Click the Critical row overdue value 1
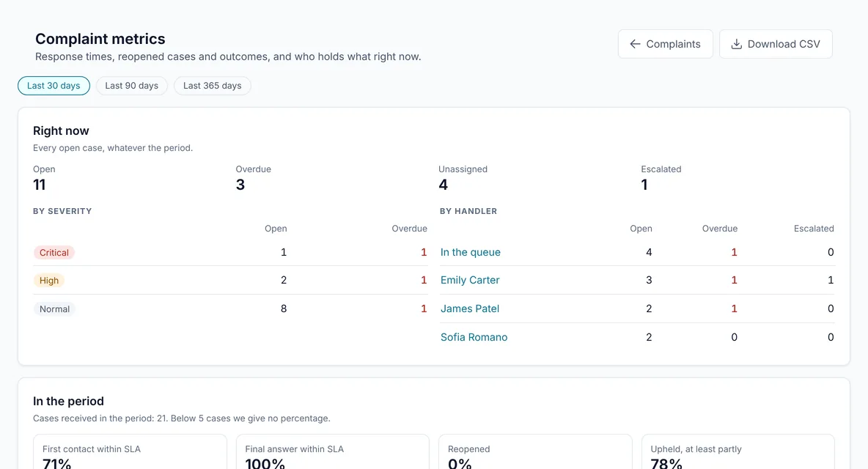The width and height of the screenshot is (868, 469). coord(424,252)
